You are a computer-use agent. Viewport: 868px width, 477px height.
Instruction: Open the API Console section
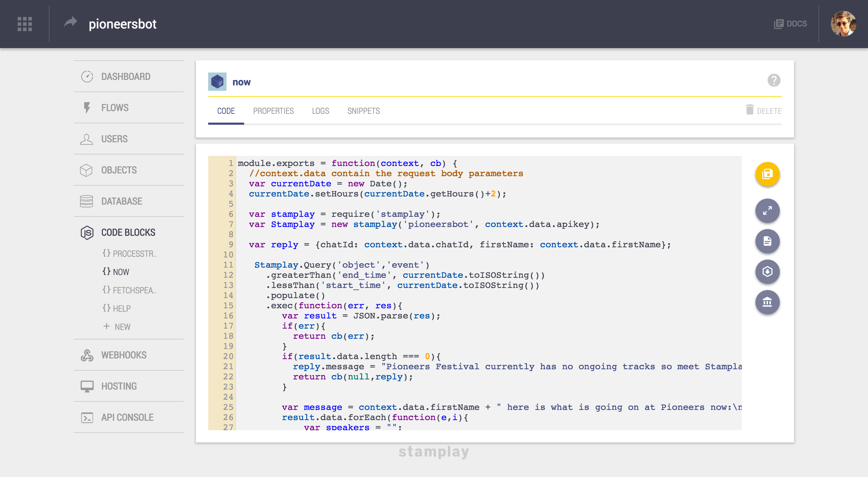pyautogui.click(x=127, y=417)
